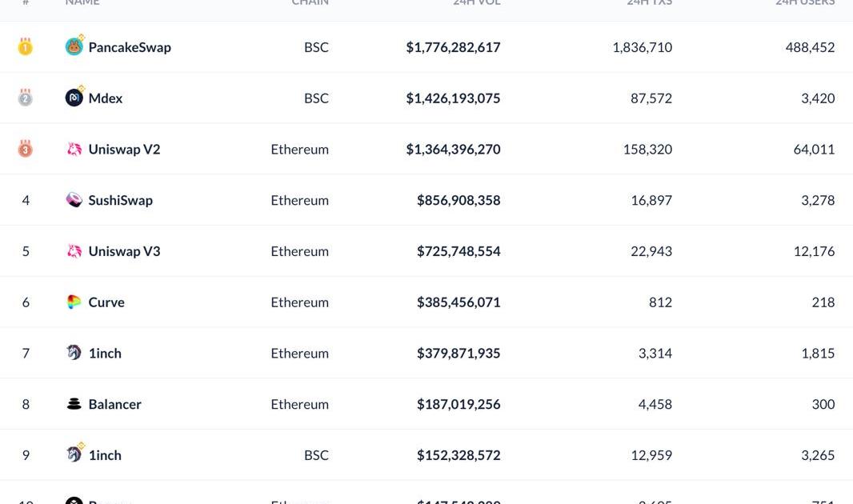Click the 1inch logo in the BSC row
Screen dimensions: 853x504
pyautogui.click(x=74, y=454)
